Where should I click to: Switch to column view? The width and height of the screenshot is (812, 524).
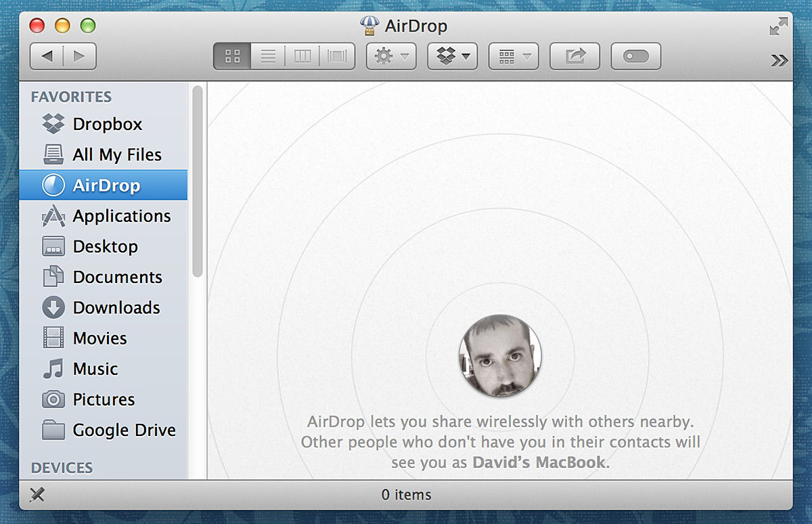302,56
